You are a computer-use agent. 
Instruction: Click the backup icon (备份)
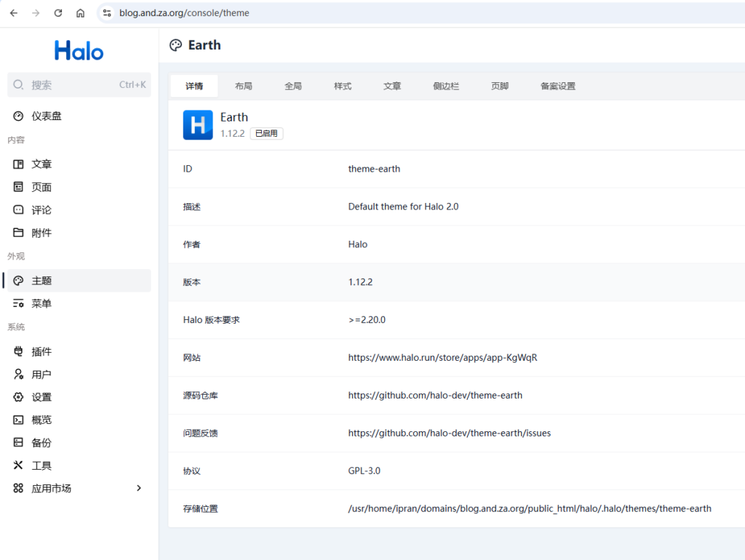tap(18, 443)
